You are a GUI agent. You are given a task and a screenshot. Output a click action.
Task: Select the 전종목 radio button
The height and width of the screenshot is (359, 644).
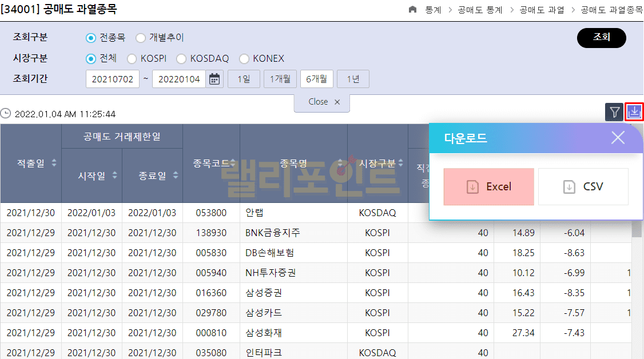pos(90,38)
